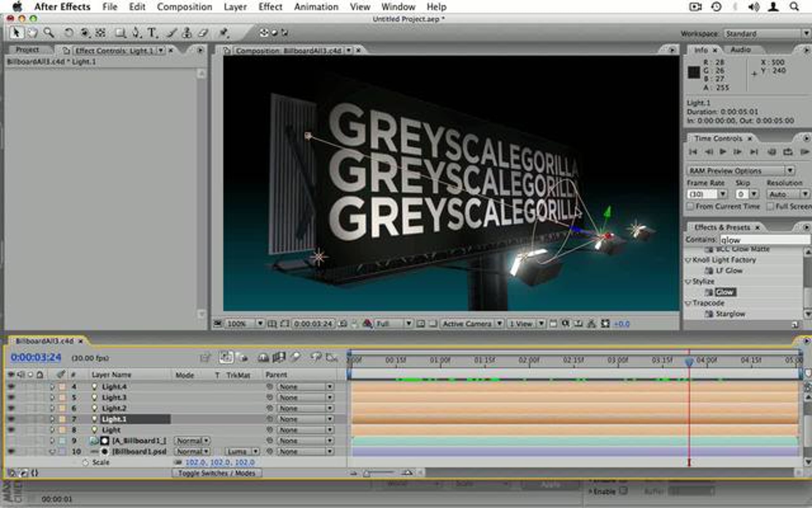812x508 pixels.
Task: Open Spotlight search in menu bar
Action: click(x=794, y=7)
